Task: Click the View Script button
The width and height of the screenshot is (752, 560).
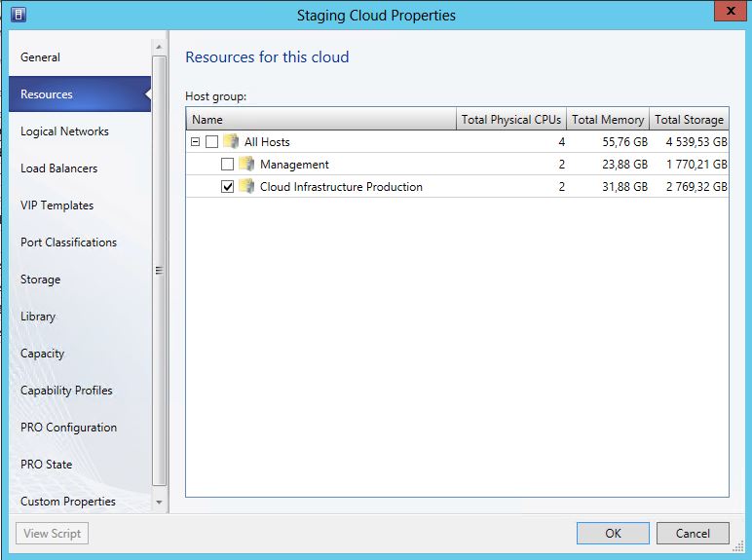Action: [x=53, y=533]
